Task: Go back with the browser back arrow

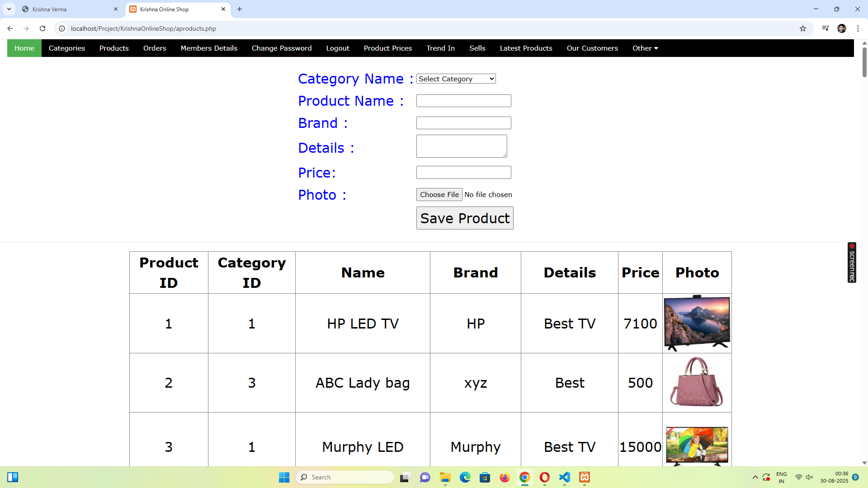Action: point(10,28)
